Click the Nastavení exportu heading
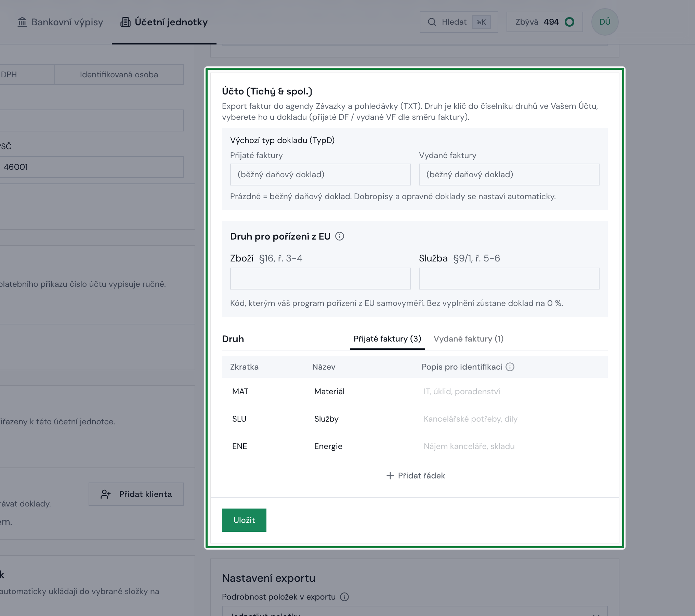Screen dimensions: 695x616 pyautogui.click(x=268, y=578)
